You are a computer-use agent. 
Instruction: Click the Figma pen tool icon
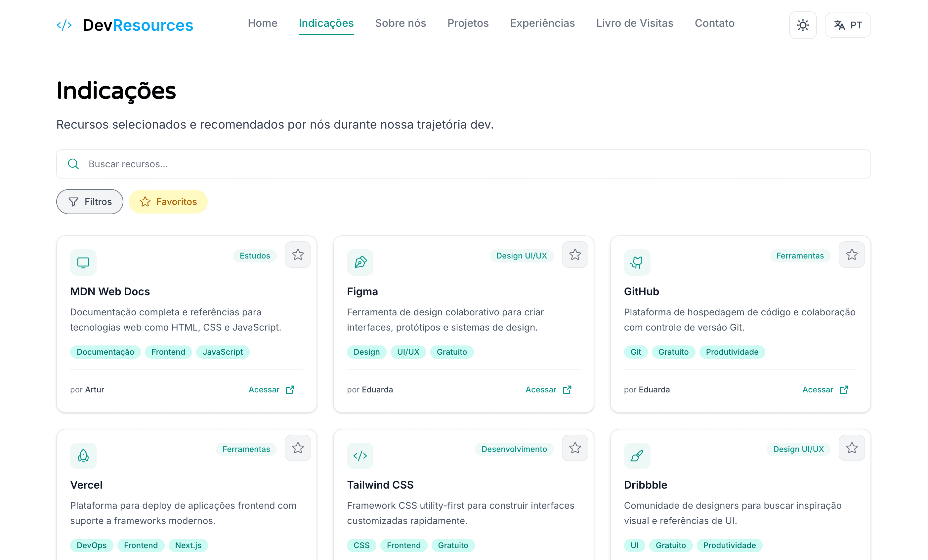click(360, 262)
